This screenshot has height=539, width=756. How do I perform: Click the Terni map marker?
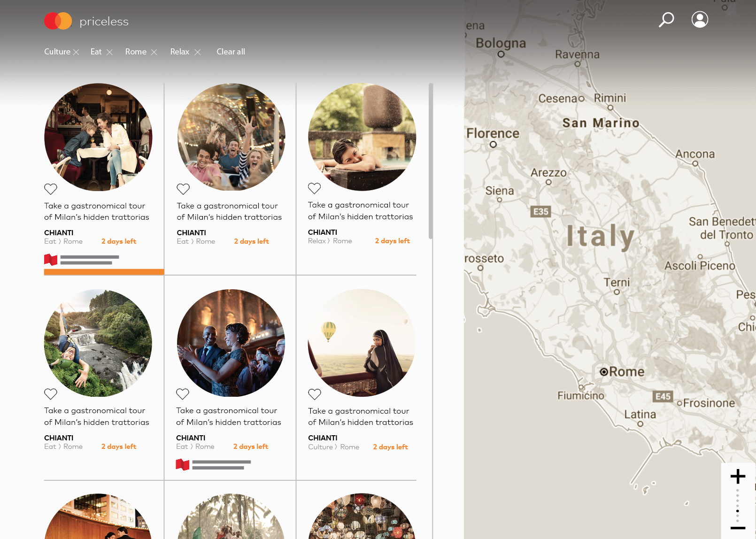coord(617,292)
